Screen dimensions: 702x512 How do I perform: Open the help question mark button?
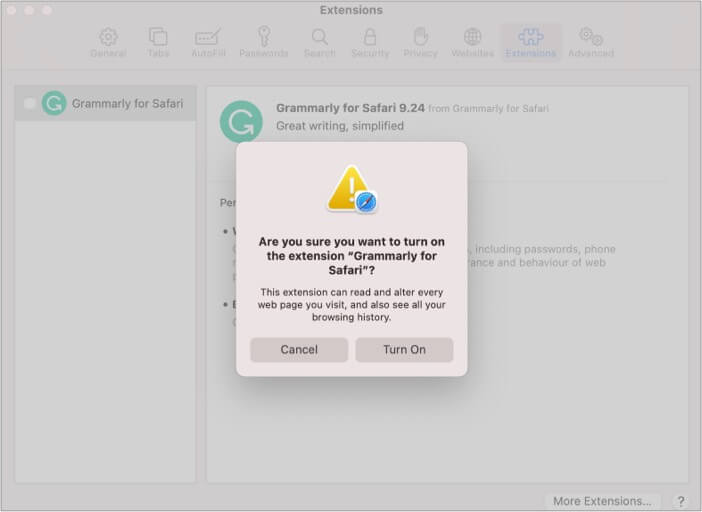tap(681, 501)
